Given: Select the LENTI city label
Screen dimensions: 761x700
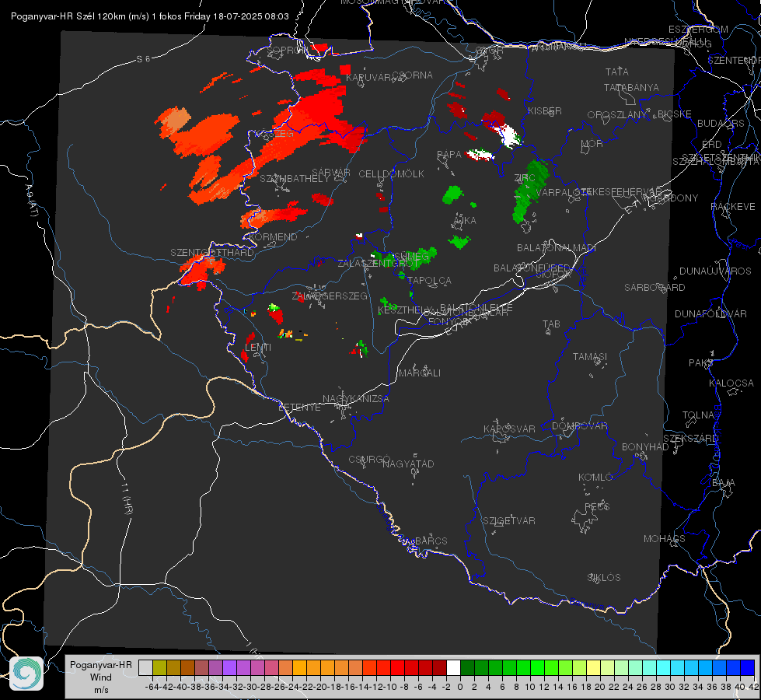Looking at the screenshot, I should [x=258, y=348].
